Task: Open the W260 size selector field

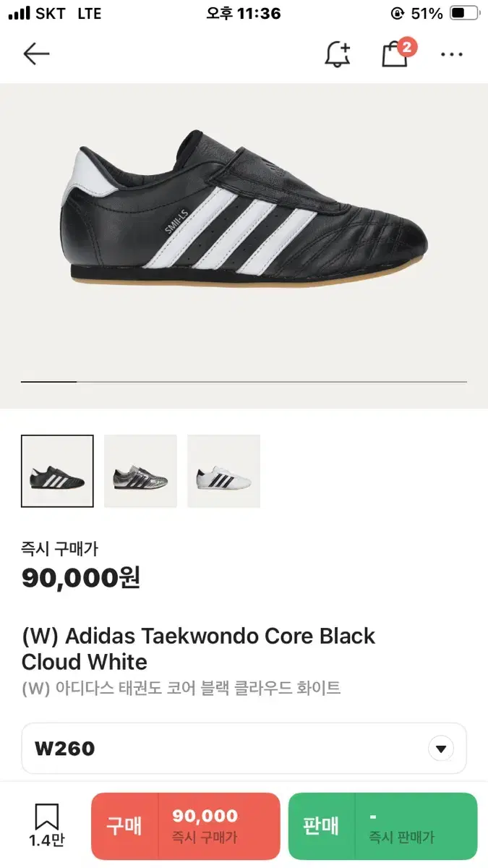Action: click(244, 749)
